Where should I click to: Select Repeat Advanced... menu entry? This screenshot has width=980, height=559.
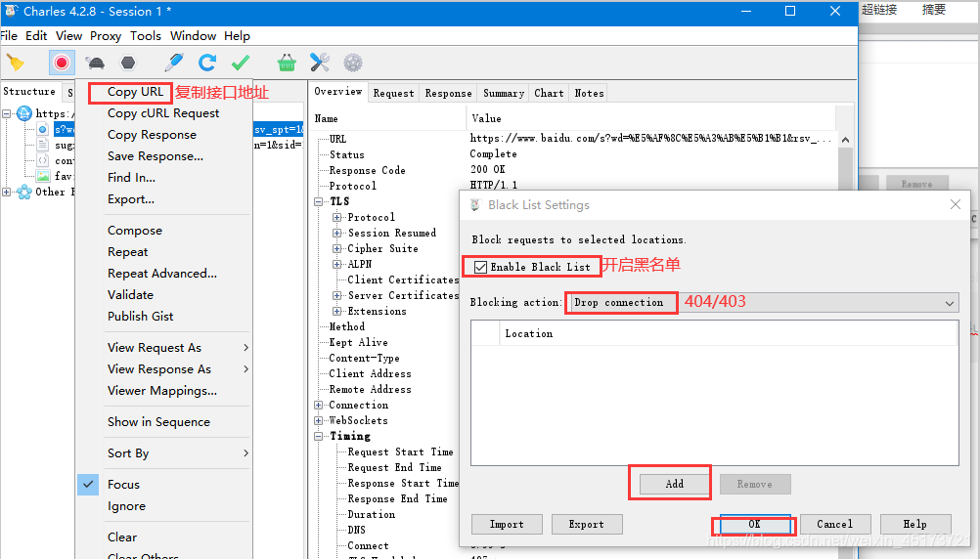162,274
